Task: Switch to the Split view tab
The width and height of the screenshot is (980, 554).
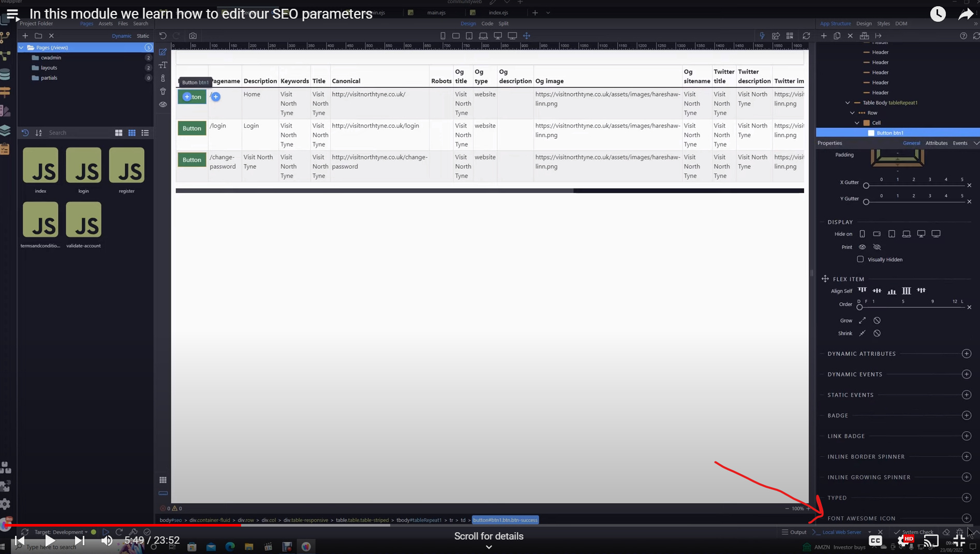Action: point(503,23)
